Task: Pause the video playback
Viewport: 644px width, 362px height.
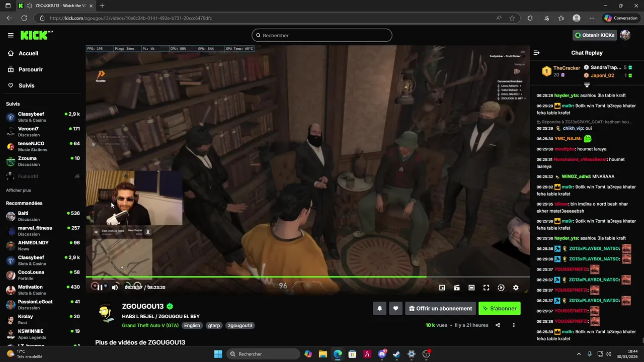Action: pyautogui.click(x=100, y=288)
